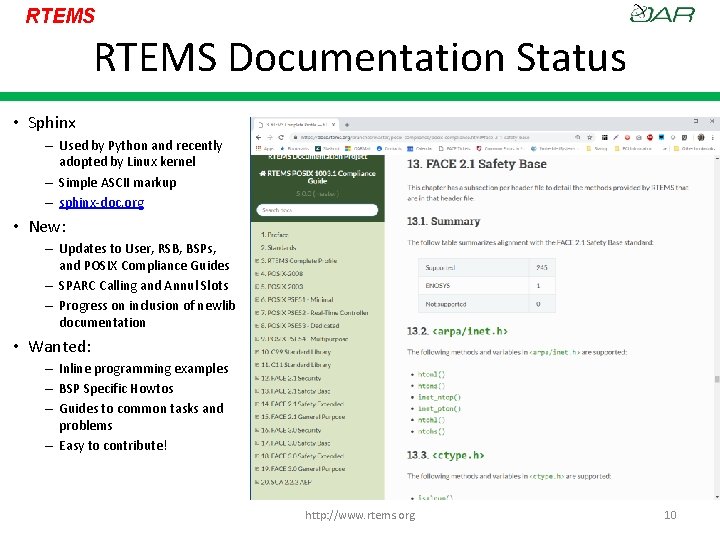
Task: Click the ntohs() method link
Action: (x=431, y=431)
